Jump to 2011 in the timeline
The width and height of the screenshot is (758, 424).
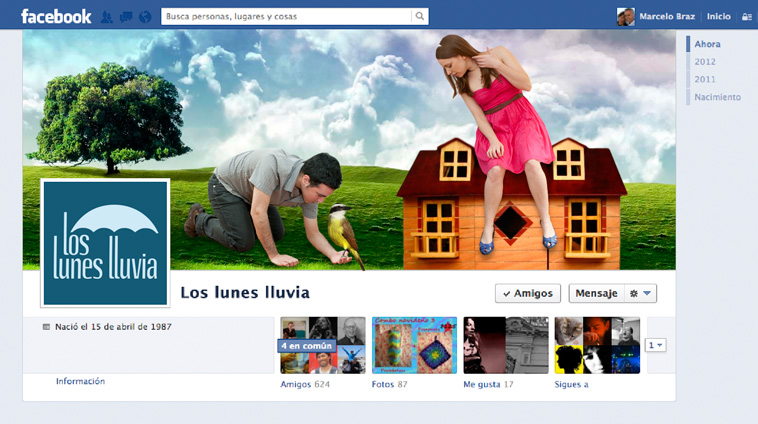[x=705, y=79]
